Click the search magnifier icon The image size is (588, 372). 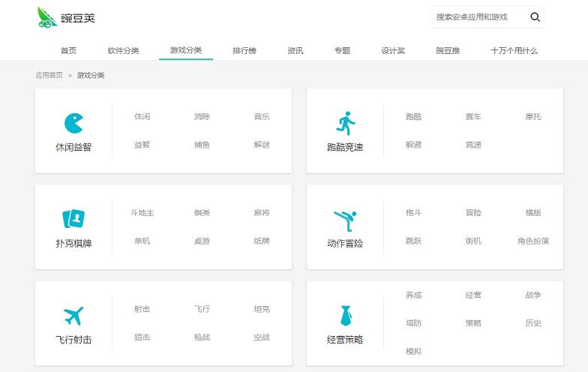[x=535, y=17]
